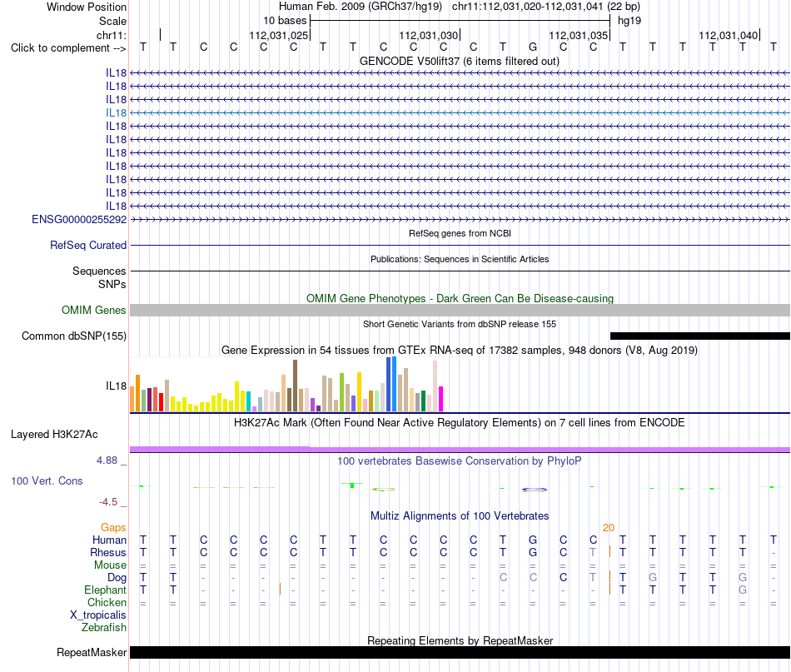Click the GTEx Gene Expression track title
This screenshot has width=791, height=672.
[x=460, y=350]
